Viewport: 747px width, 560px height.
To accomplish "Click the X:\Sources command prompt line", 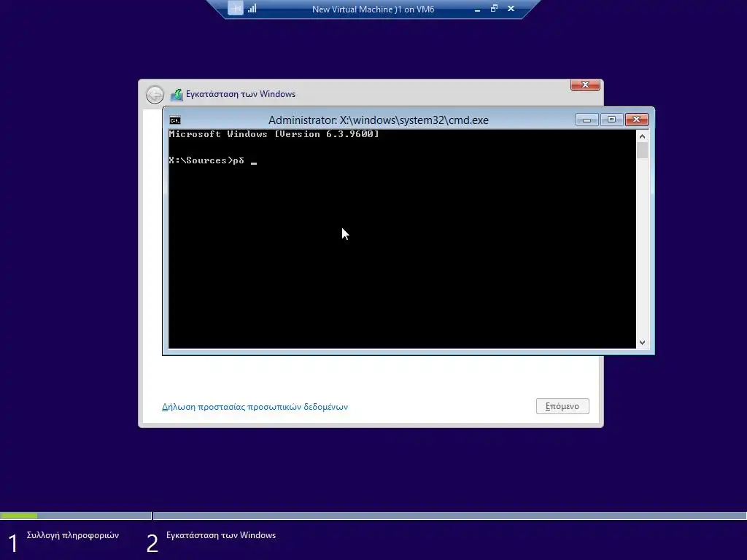I will (x=212, y=160).
